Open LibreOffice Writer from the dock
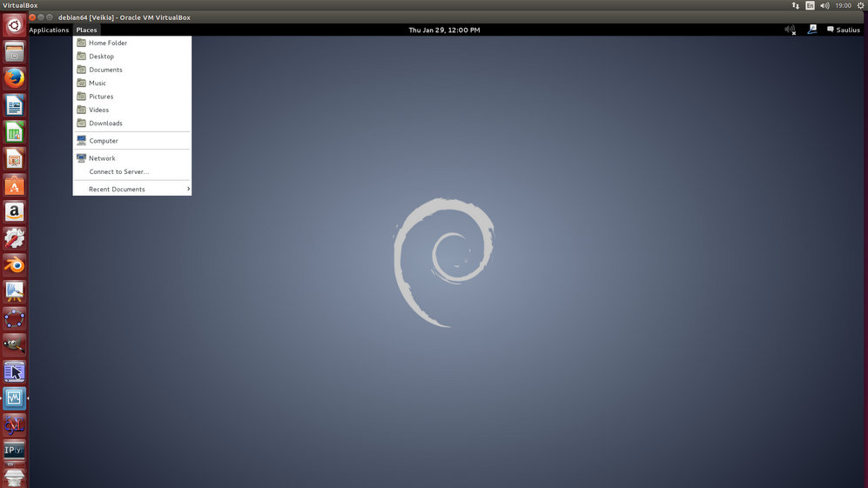Viewport: 868px width, 488px height. (x=14, y=106)
